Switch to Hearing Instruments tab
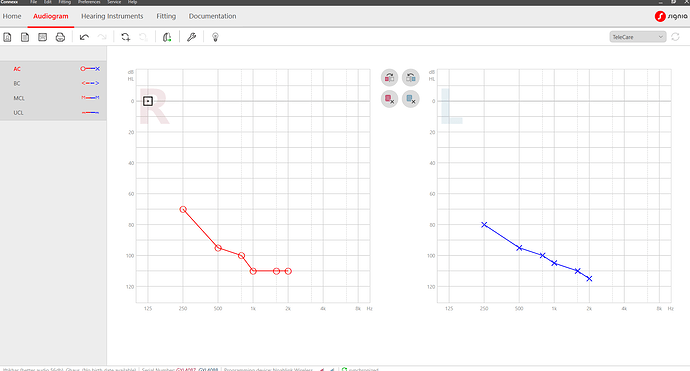The image size is (690, 371). click(x=112, y=16)
